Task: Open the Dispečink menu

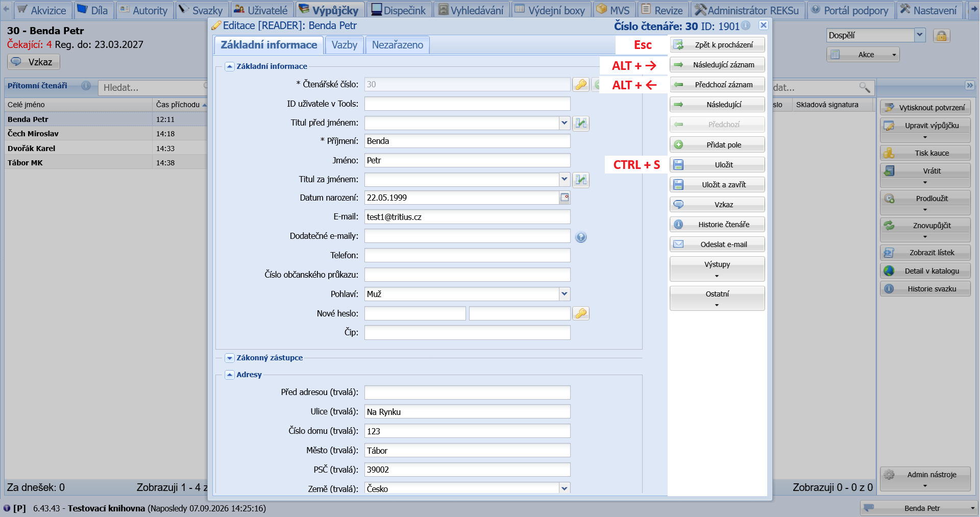Action: [399, 10]
